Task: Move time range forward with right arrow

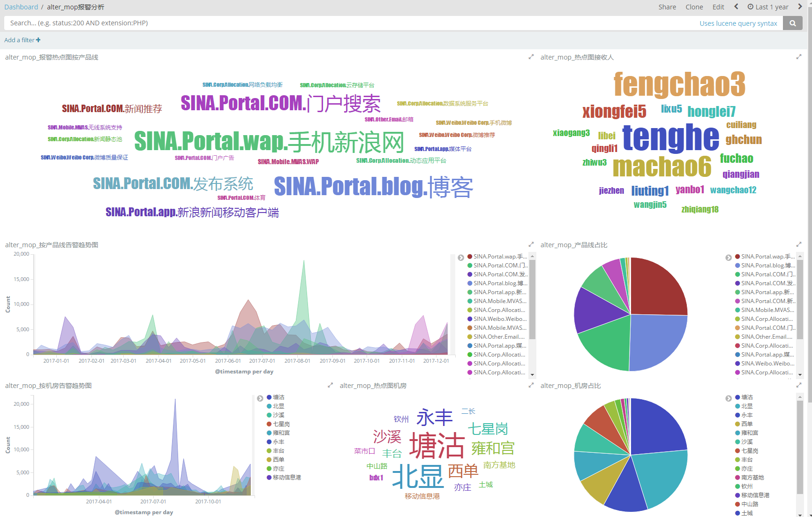Action: pyautogui.click(x=800, y=7)
